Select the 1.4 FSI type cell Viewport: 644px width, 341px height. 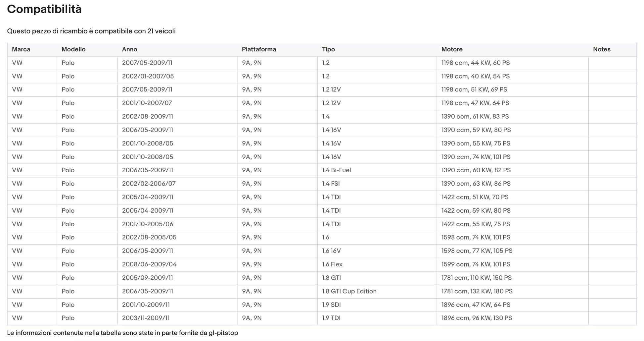coord(331,184)
